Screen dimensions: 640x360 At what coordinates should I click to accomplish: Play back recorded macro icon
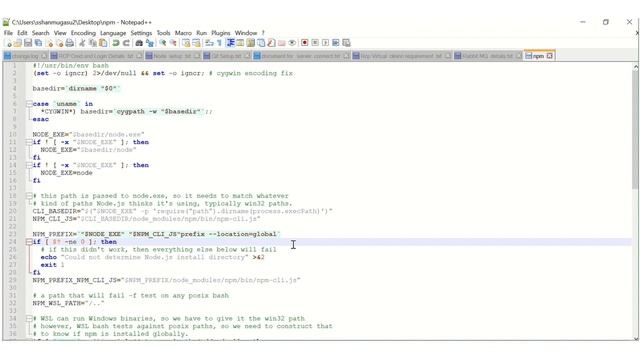(325, 43)
